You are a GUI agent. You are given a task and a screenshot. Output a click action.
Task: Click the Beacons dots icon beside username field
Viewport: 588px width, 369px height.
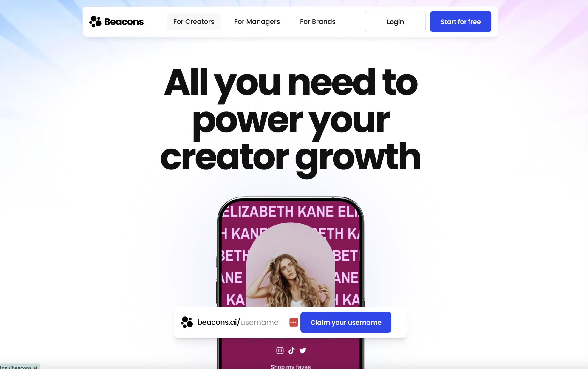coord(187,322)
